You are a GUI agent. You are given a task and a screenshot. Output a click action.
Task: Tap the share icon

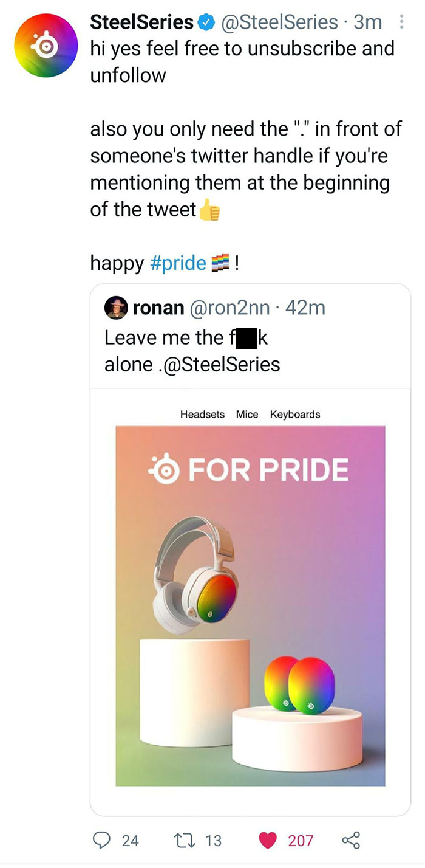[350, 840]
